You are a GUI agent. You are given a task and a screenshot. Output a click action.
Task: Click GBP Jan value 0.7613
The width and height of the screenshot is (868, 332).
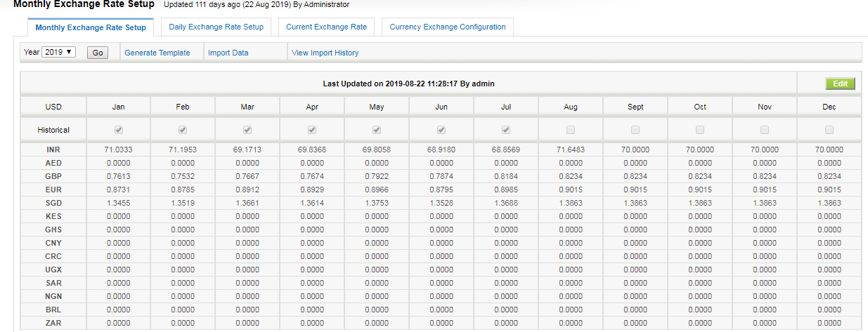tap(118, 176)
